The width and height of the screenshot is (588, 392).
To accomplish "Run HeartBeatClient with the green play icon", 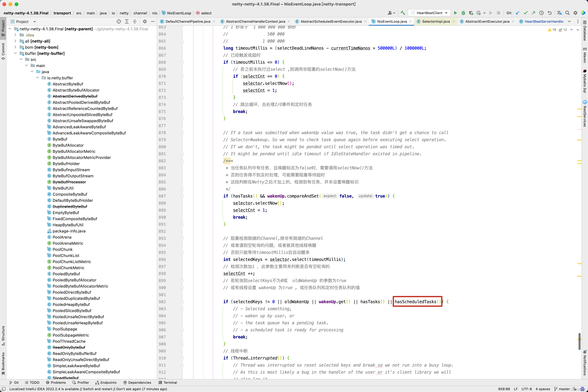I will tap(456, 13).
